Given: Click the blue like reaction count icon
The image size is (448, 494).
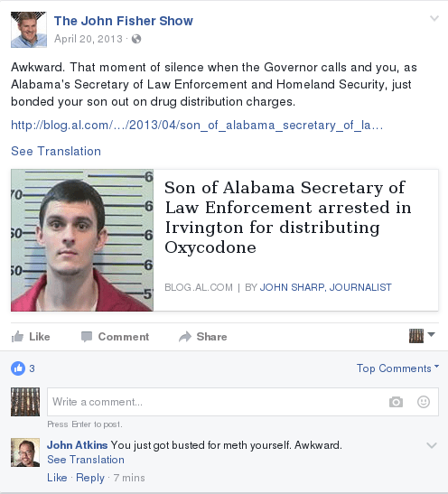Looking at the screenshot, I should pos(18,368).
